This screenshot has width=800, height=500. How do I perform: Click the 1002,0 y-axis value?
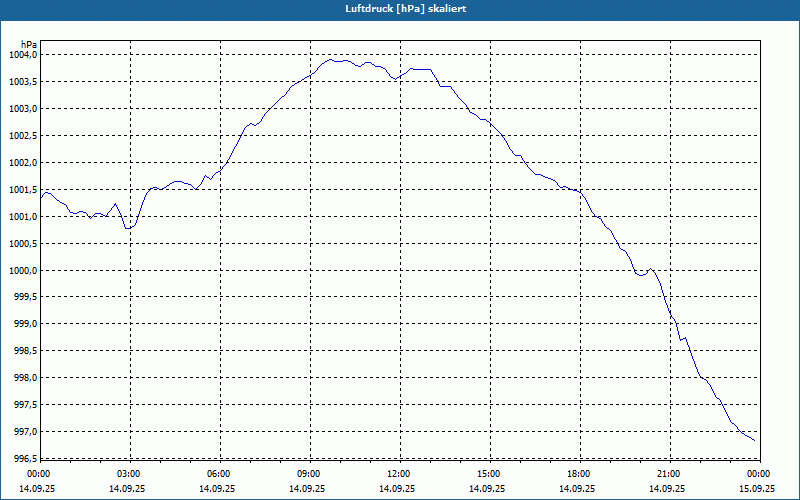coord(23,163)
